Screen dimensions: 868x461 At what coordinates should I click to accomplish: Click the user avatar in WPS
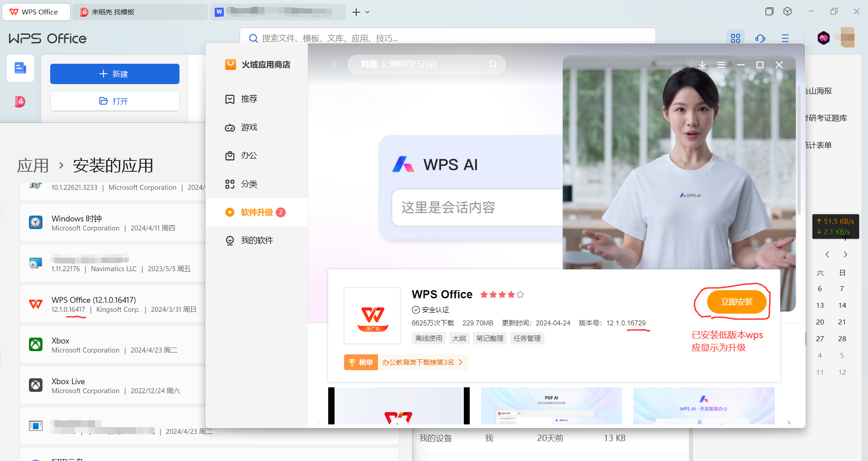(848, 38)
